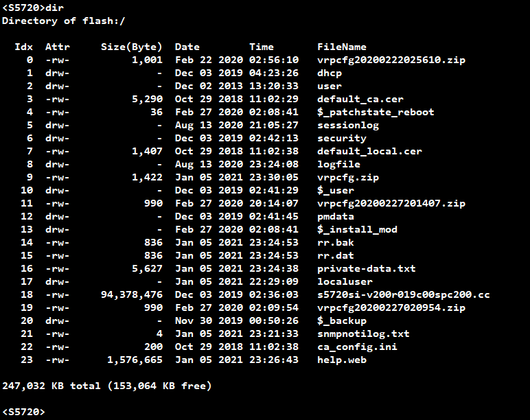Click the help.web filename
This screenshot has height=420, width=530.
[342, 360]
